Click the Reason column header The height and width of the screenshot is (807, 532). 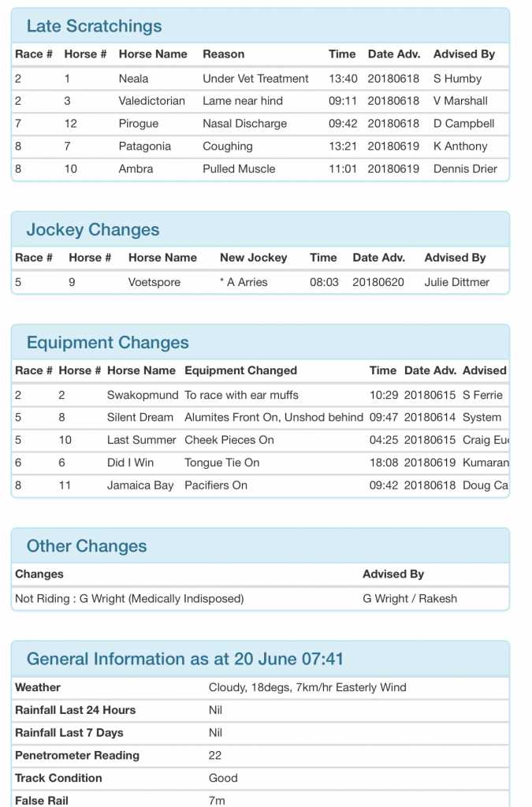223,54
